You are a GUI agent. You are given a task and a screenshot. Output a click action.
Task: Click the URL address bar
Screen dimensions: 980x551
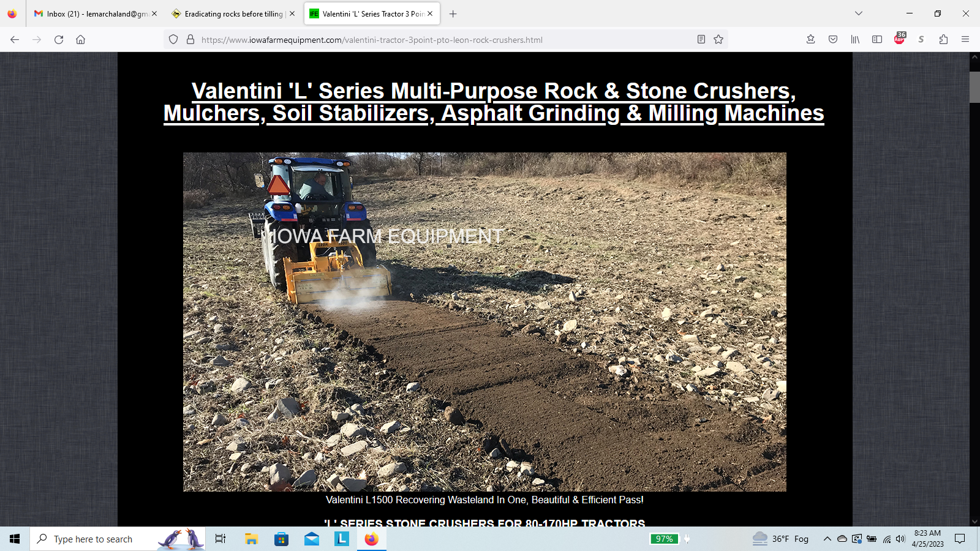(x=447, y=40)
